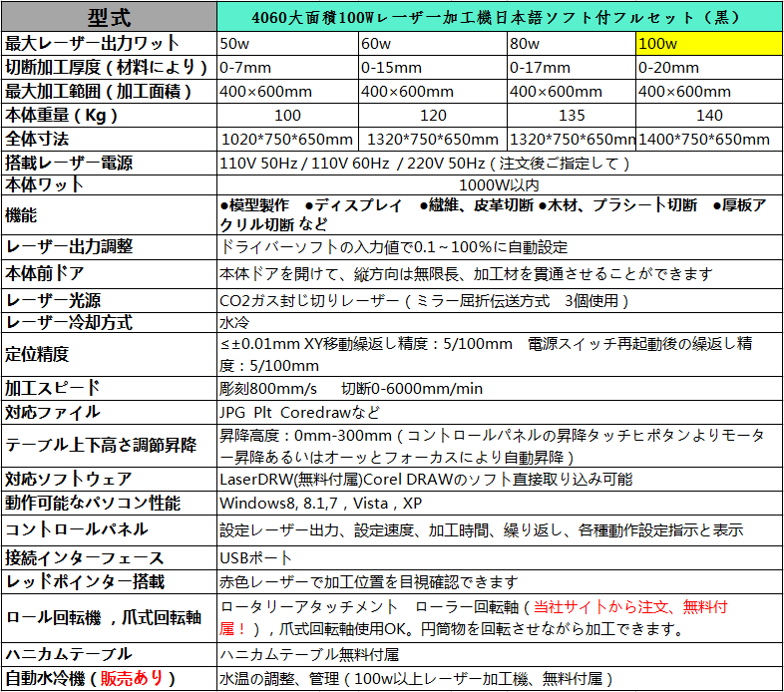Click the 60w cell
Viewport: 784px width, 692px height.
[x=433, y=44]
